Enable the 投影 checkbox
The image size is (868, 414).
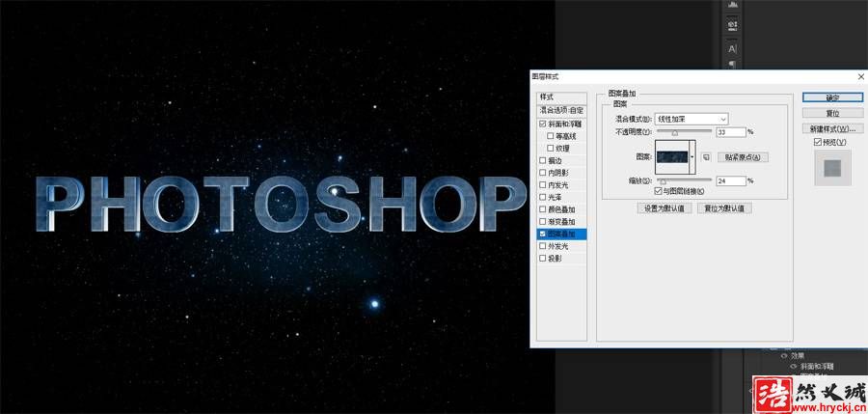[x=542, y=259]
